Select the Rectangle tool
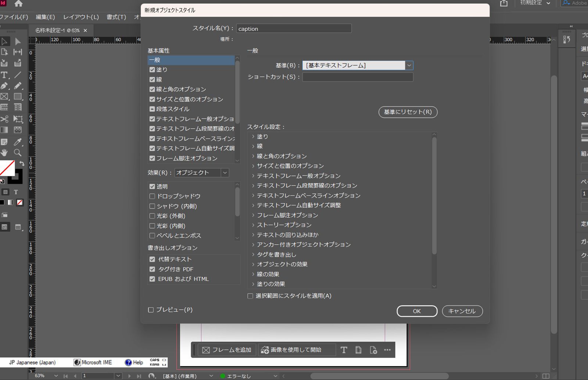588x380 pixels. tap(17, 97)
